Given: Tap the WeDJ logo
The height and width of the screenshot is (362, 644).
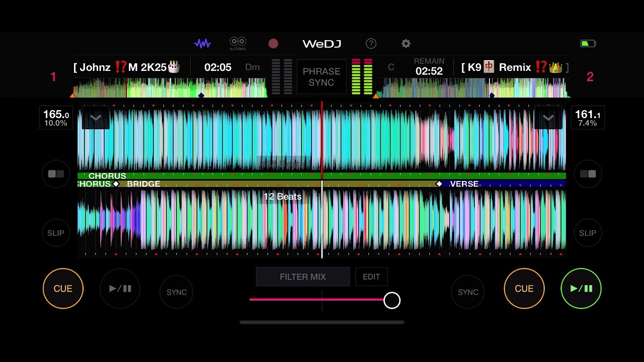Looking at the screenshot, I should pos(322,44).
